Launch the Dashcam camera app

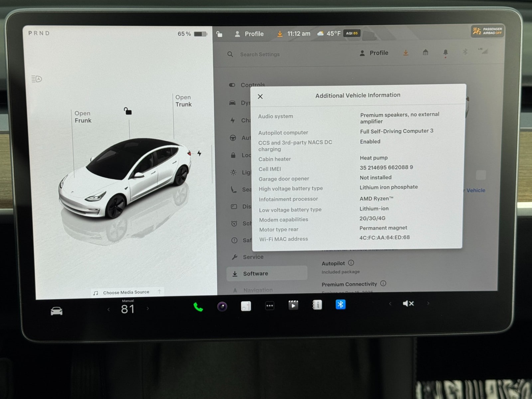coord(222,306)
